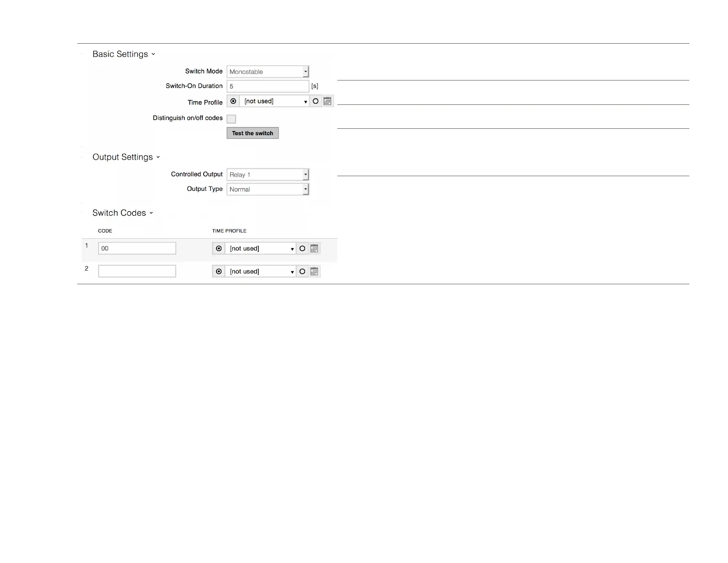Select empty radio button in code row 2
Image resolution: width=728 pixels, height=563 pixels.
[302, 271]
